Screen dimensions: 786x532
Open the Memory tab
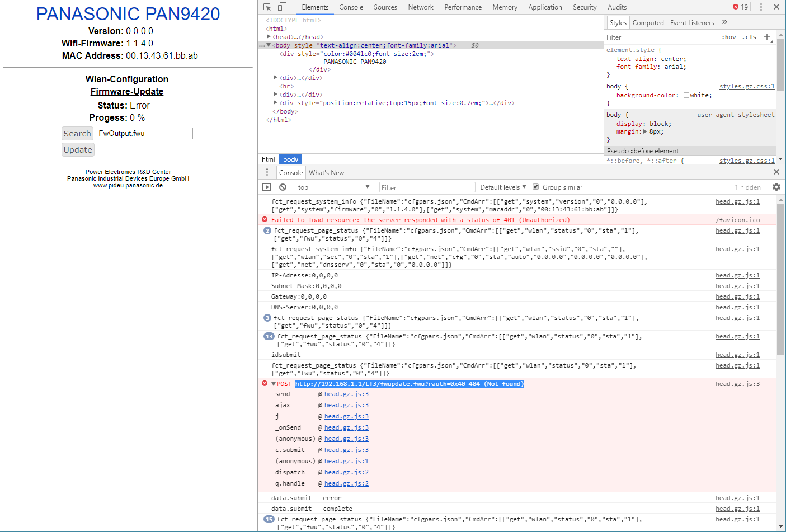click(x=505, y=7)
